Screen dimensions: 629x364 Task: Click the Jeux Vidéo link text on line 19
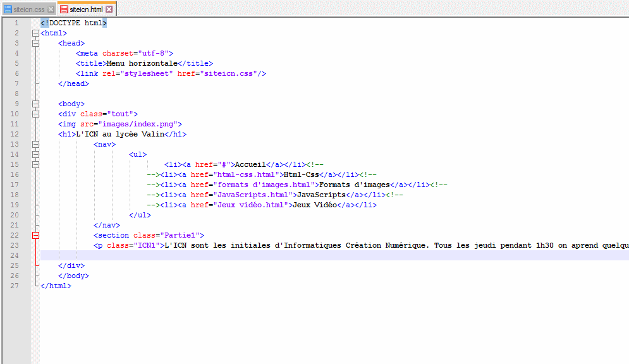[315, 205]
